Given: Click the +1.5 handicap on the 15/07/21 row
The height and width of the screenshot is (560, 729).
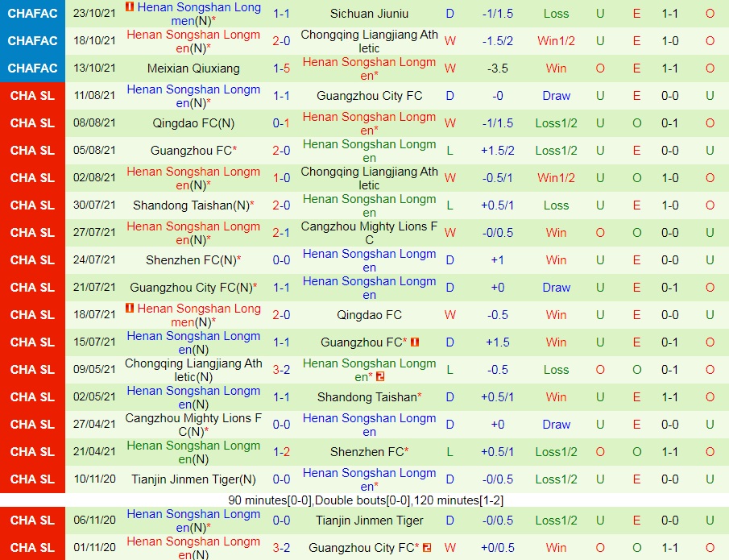Looking at the screenshot, I should (x=498, y=342).
